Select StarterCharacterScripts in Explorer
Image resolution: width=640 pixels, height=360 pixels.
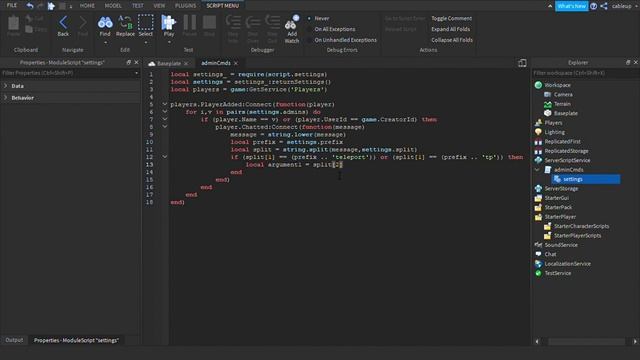[581, 226]
